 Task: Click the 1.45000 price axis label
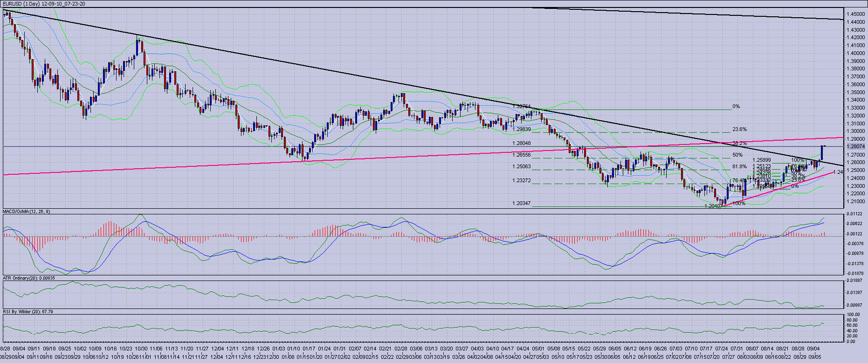tap(856, 14)
